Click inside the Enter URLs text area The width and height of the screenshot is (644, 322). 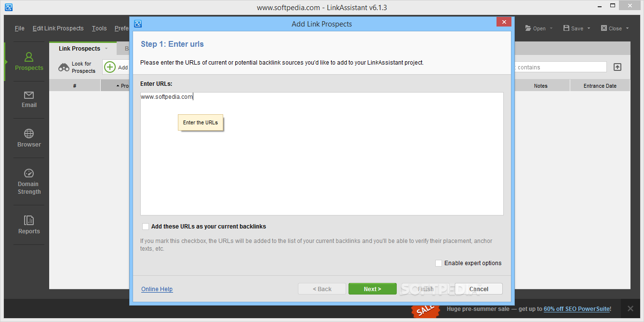(x=322, y=154)
